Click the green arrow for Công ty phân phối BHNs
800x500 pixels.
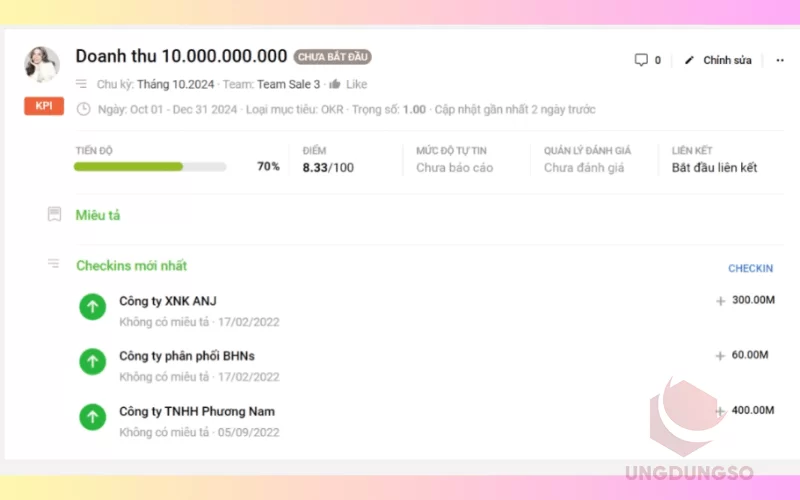click(93, 362)
